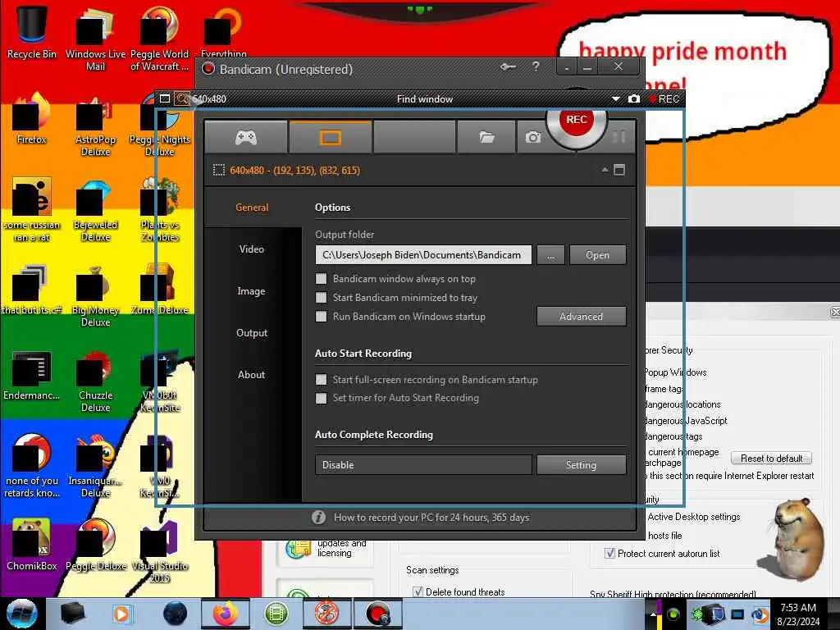Open the About tab in Bandicam

pyautogui.click(x=251, y=374)
